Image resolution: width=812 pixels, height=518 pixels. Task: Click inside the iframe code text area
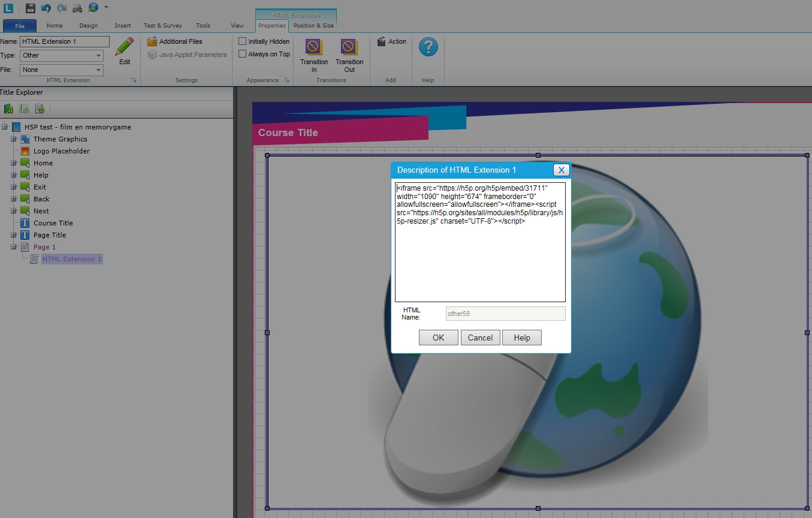480,242
